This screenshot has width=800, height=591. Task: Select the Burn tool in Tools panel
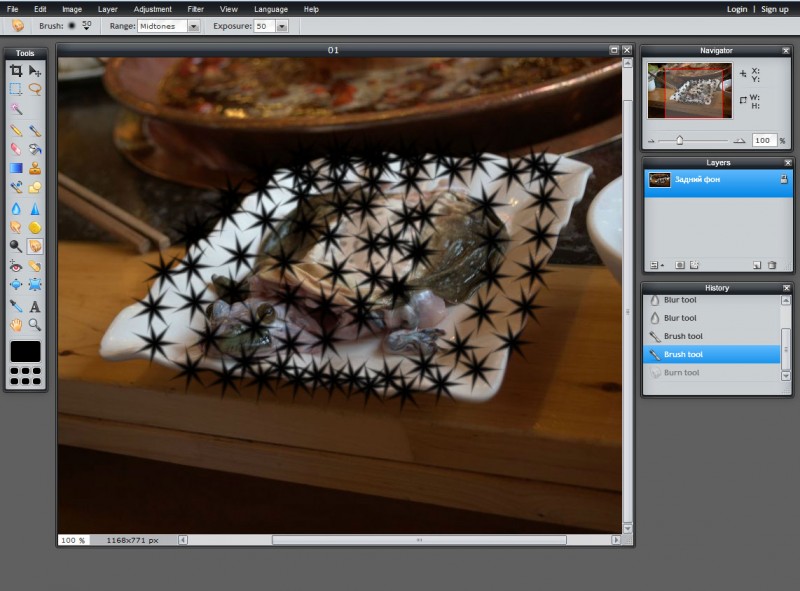pyautogui.click(x=35, y=247)
